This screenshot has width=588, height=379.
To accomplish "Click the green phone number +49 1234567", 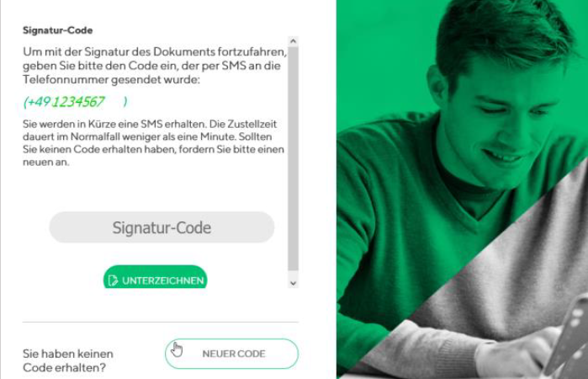I will 64,102.
